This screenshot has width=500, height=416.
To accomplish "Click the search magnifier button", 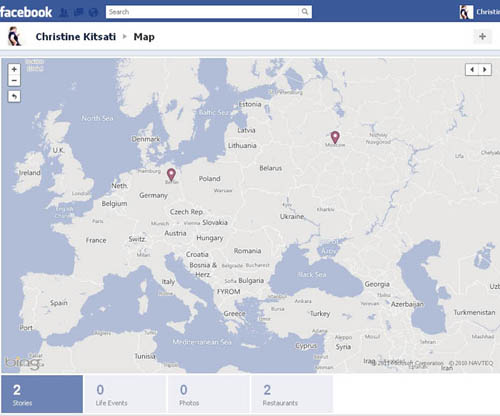I will tap(305, 12).
